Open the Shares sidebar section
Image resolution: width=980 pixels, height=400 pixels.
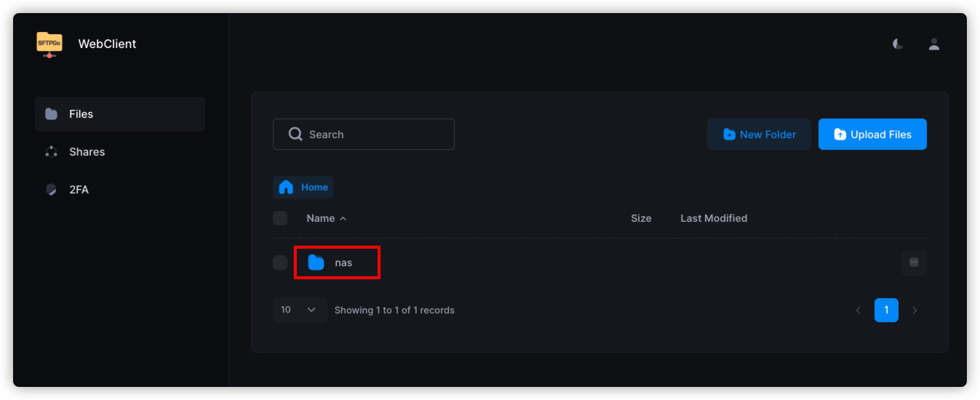coord(87,152)
